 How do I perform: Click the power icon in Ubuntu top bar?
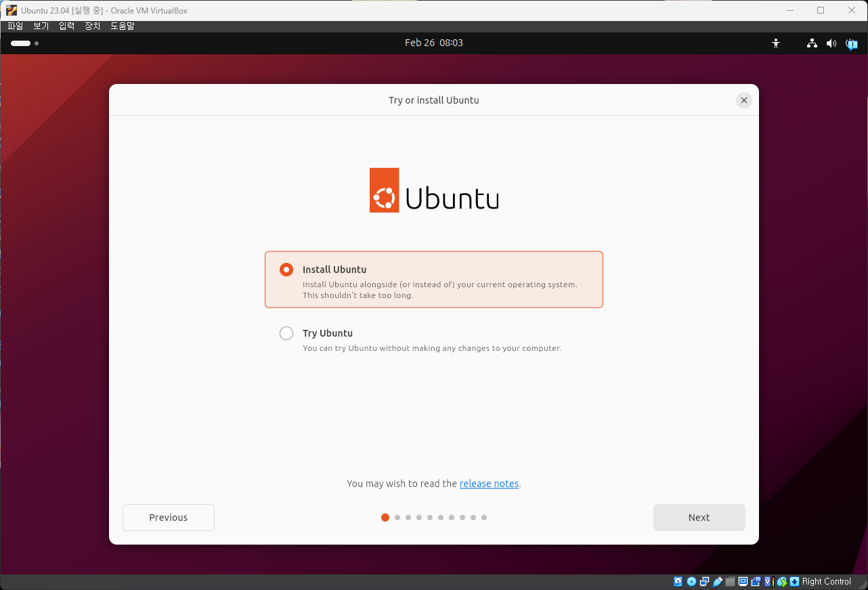tap(851, 43)
